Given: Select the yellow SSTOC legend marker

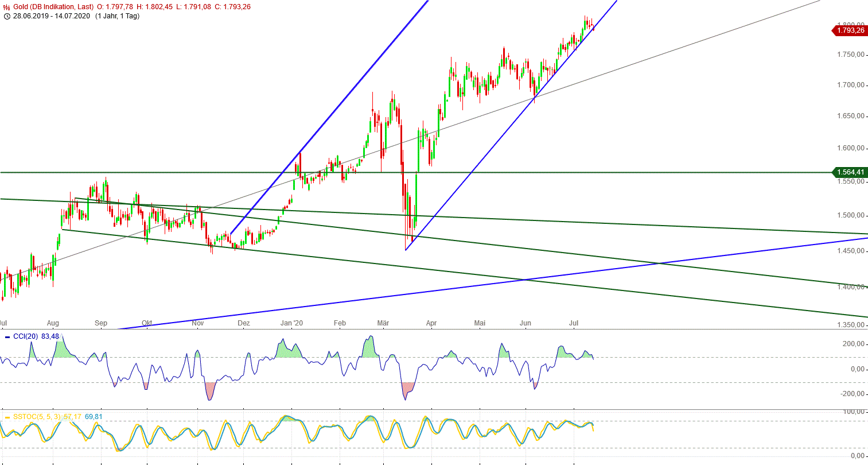Looking at the screenshot, I should [7, 417].
